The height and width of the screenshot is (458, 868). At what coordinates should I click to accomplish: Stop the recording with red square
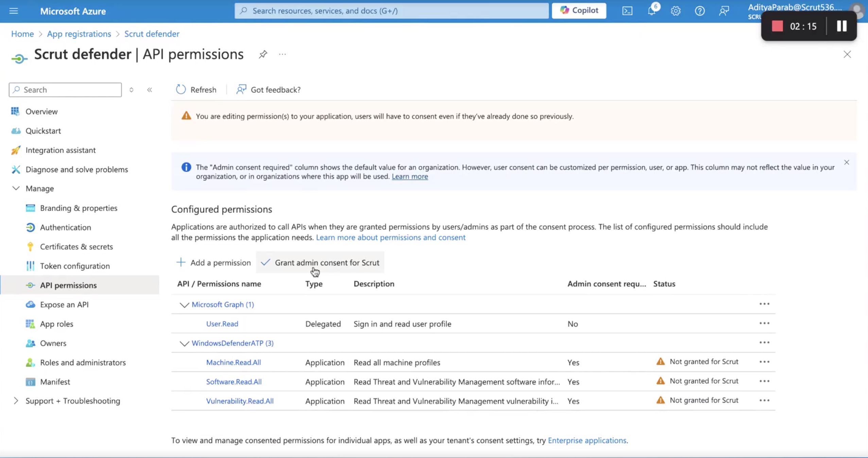(777, 26)
